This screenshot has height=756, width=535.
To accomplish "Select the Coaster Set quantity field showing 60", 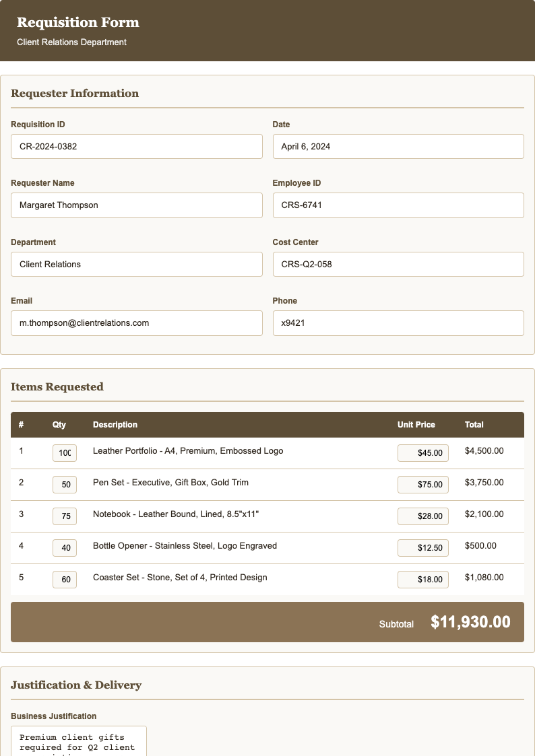I will 64,579.
